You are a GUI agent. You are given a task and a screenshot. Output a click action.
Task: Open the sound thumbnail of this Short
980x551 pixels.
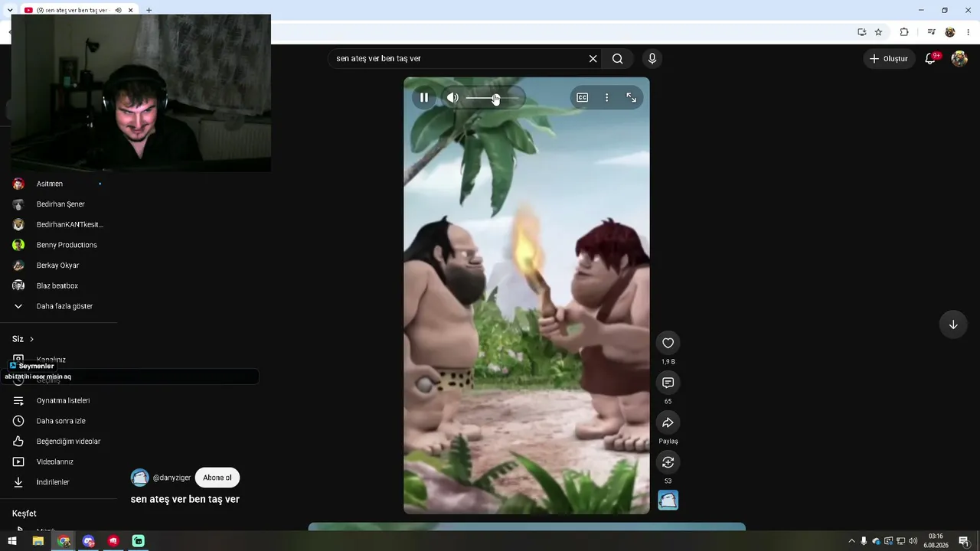click(x=668, y=500)
